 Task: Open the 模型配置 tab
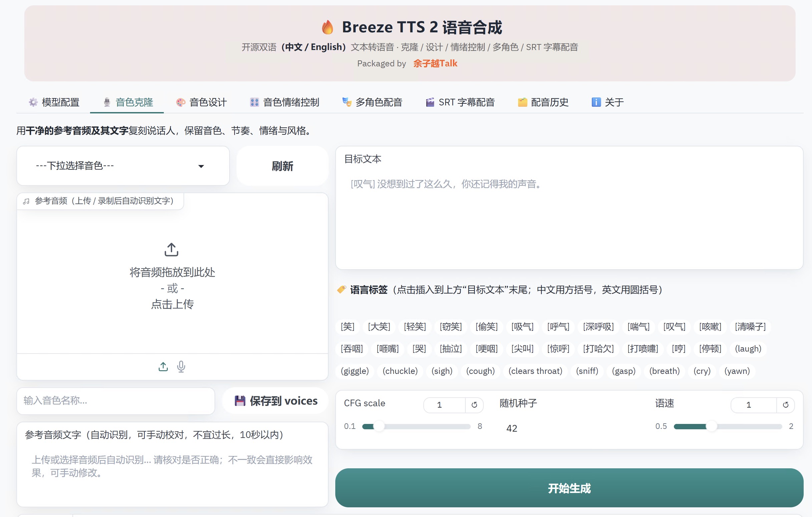point(54,102)
